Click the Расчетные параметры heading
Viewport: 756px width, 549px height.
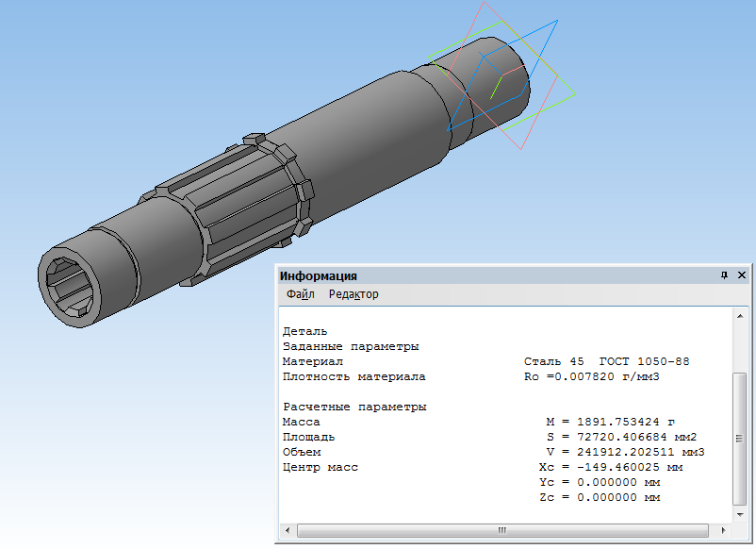pos(354,407)
